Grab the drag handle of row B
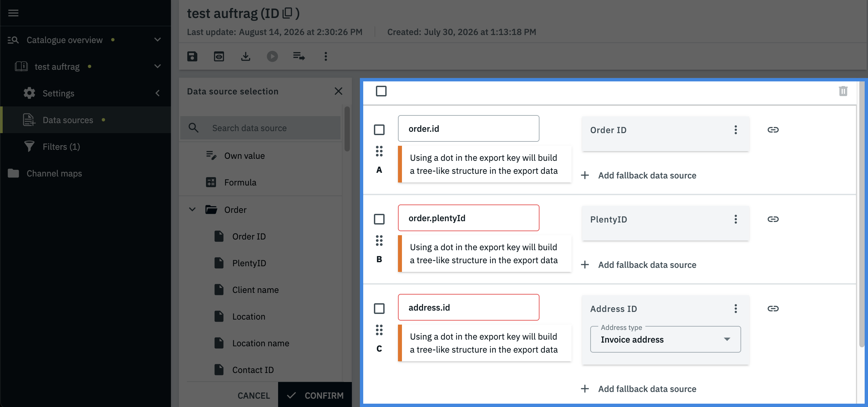 (379, 241)
